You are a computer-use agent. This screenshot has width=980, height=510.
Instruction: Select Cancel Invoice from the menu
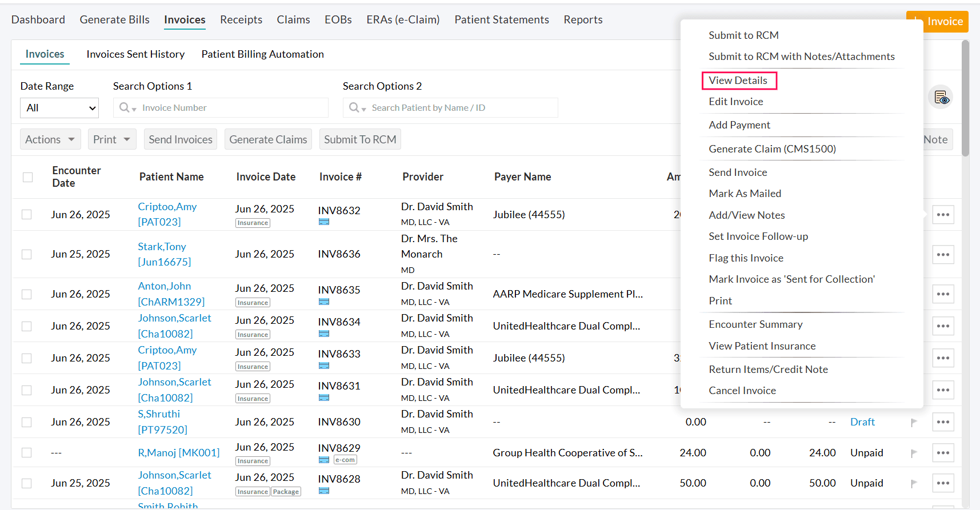click(742, 391)
